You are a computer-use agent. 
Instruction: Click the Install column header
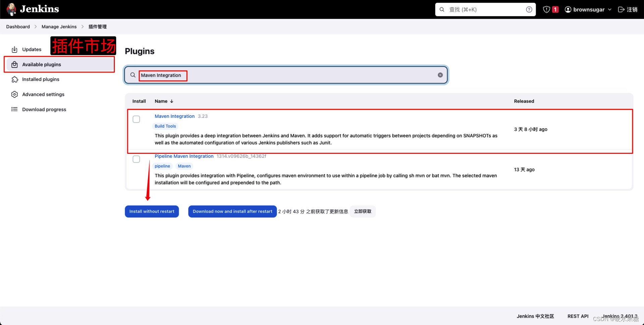(x=139, y=101)
